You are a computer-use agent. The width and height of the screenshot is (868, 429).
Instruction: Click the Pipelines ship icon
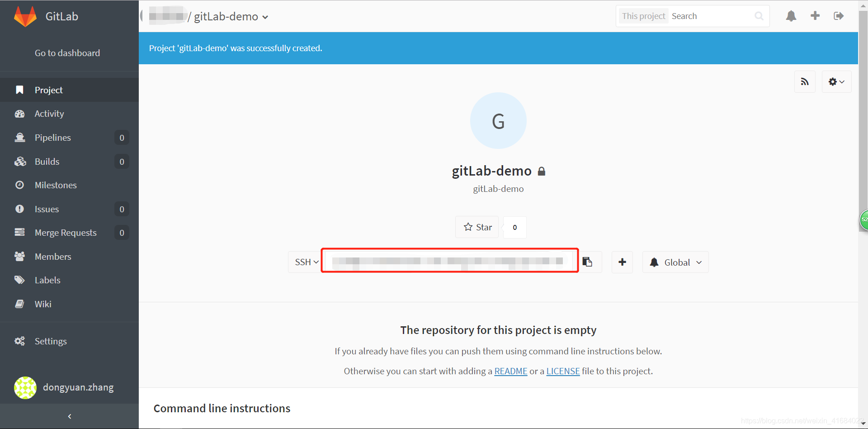pos(19,138)
